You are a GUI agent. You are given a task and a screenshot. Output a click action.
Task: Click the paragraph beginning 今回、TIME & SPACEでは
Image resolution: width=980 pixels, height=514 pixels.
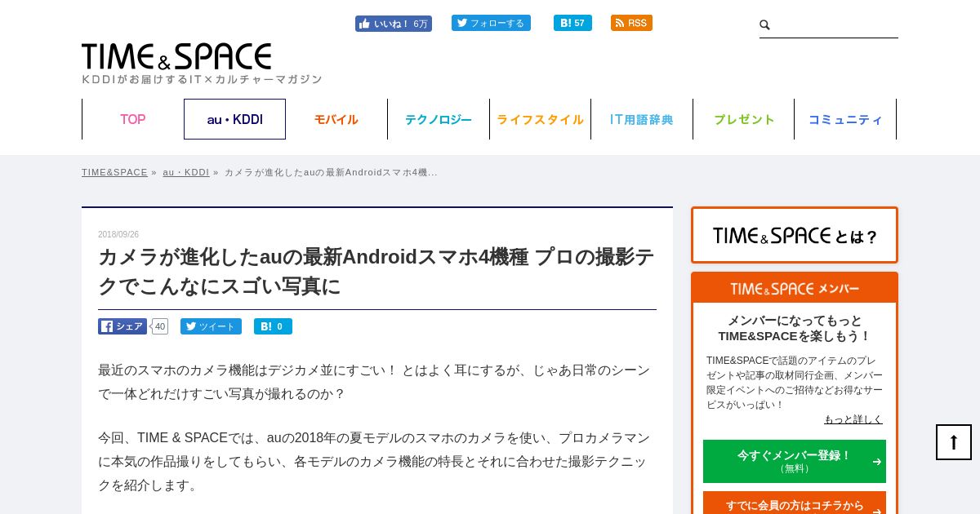point(376,461)
